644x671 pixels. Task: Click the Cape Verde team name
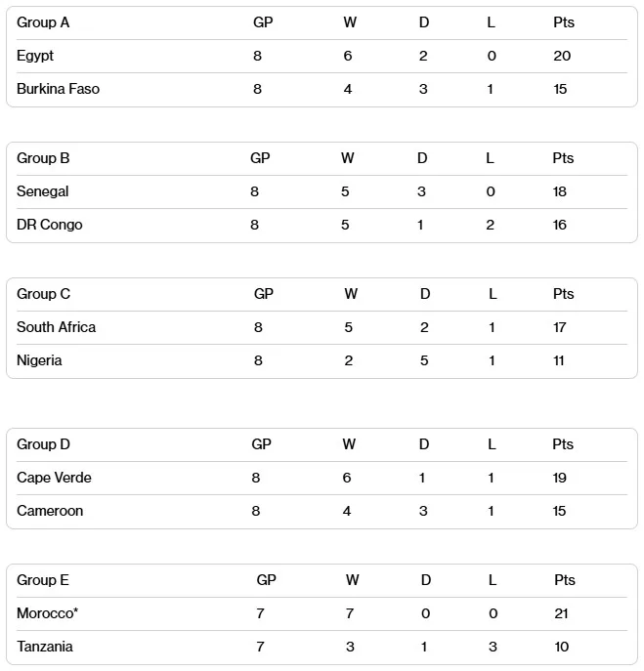pyautogui.click(x=54, y=478)
